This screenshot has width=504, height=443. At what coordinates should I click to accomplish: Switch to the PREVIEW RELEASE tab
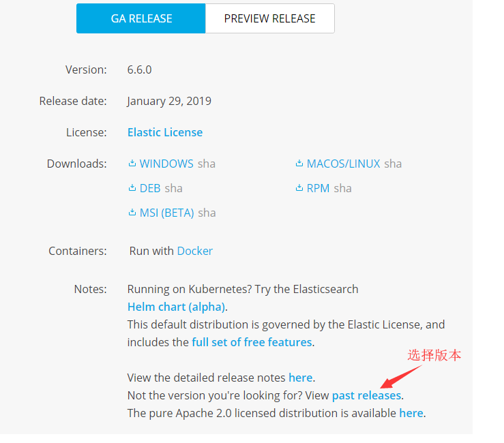pyautogui.click(x=270, y=18)
